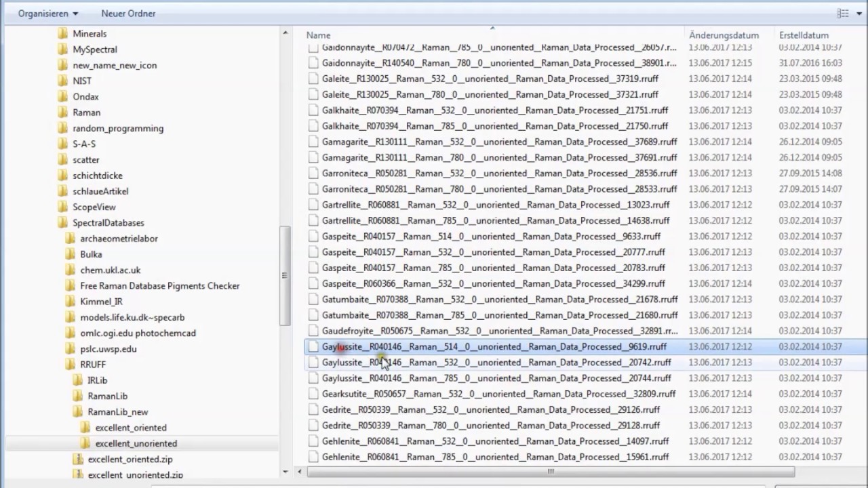Select Gearksutite R050657 Raman 532 file 32809
Screen dimensions: 868x488
(x=498, y=394)
